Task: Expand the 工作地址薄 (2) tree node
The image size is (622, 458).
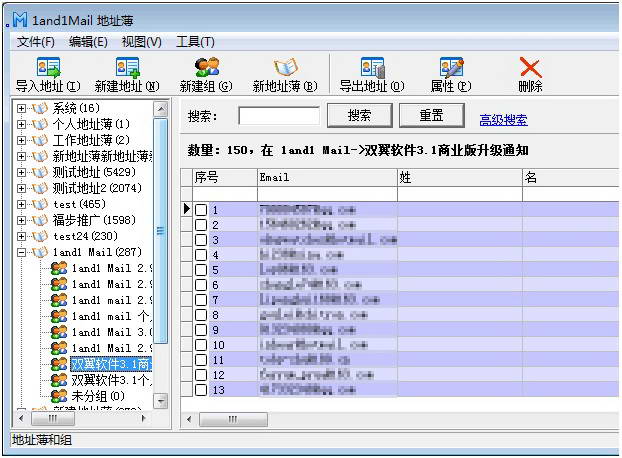Action: point(21,140)
